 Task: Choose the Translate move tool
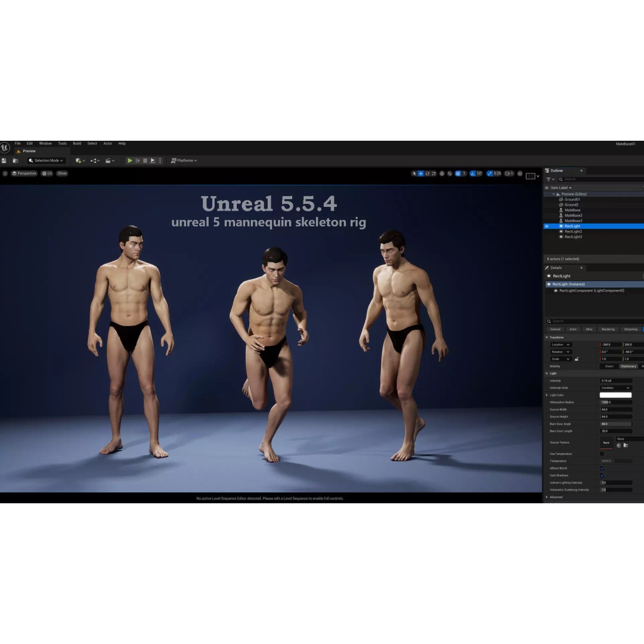420,174
